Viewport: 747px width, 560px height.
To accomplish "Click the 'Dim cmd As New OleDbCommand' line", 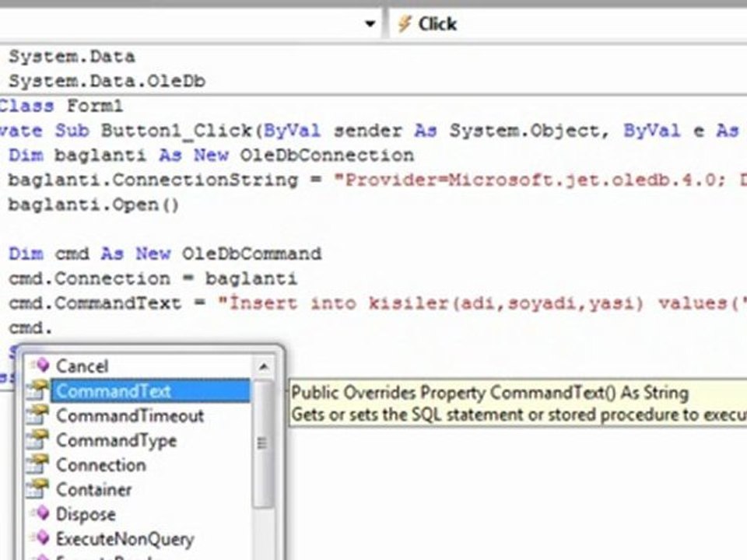I will [x=165, y=254].
